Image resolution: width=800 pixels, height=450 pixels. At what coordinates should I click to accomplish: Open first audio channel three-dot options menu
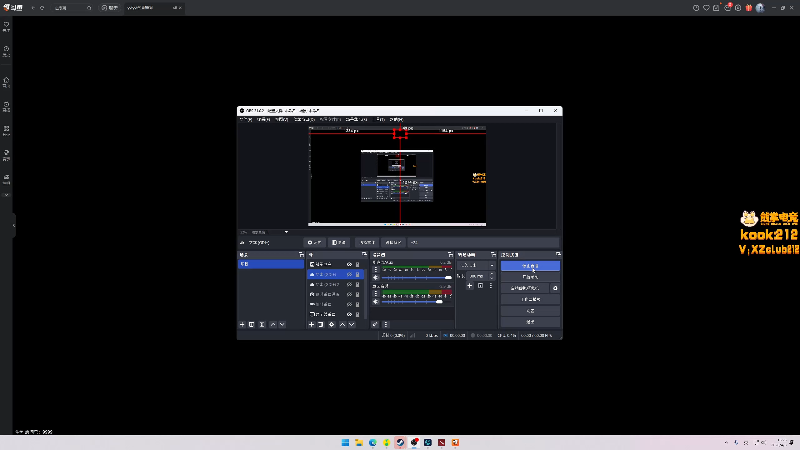coord(376,267)
